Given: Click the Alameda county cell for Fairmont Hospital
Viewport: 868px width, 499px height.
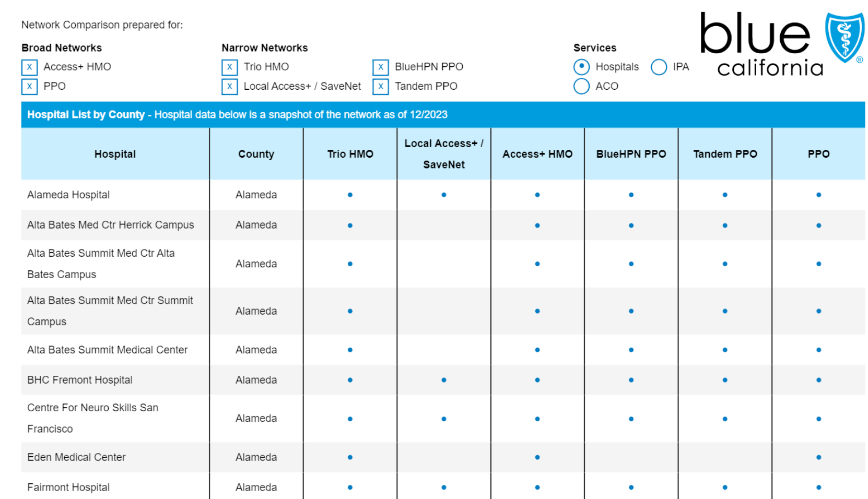Looking at the screenshot, I should pos(256,488).
